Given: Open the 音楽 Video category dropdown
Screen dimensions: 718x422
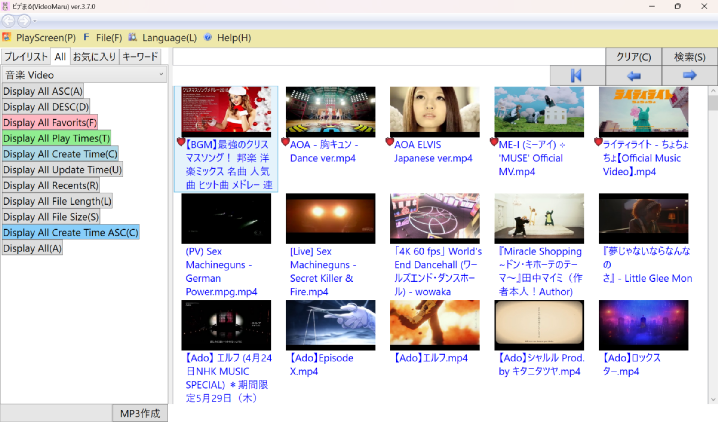Looking at the screenshot, I should (x=84, y=74).
